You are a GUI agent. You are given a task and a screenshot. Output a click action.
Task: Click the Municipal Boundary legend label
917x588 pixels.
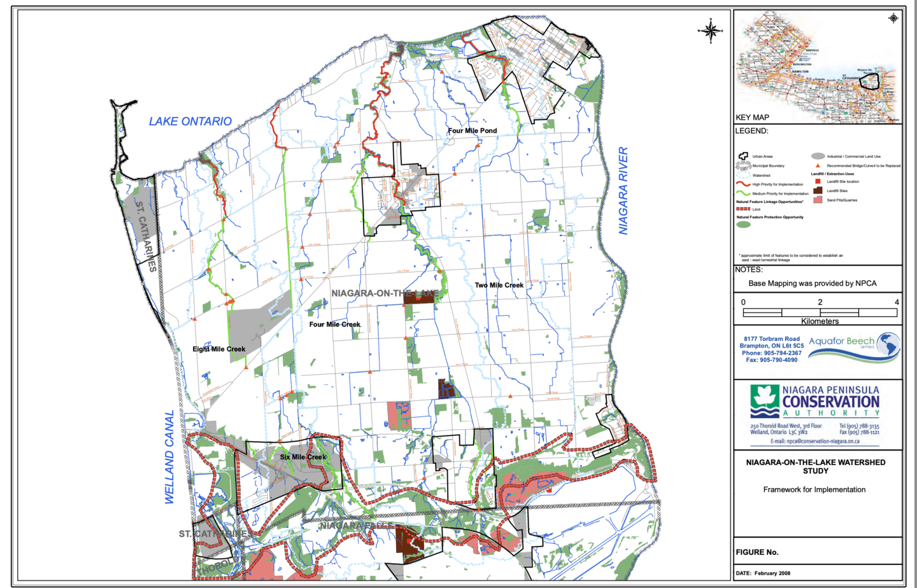769,166
